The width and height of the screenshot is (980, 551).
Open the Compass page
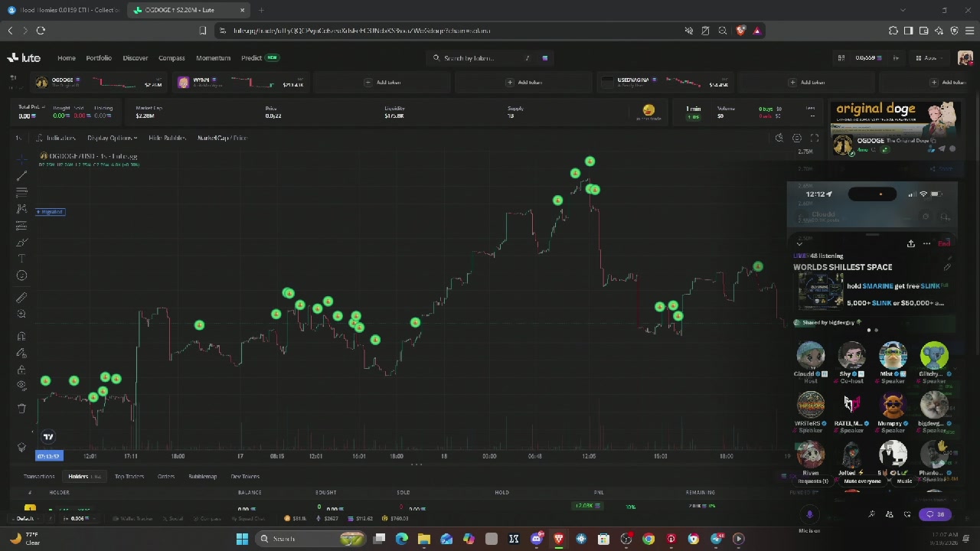click(x=171, y=58)
